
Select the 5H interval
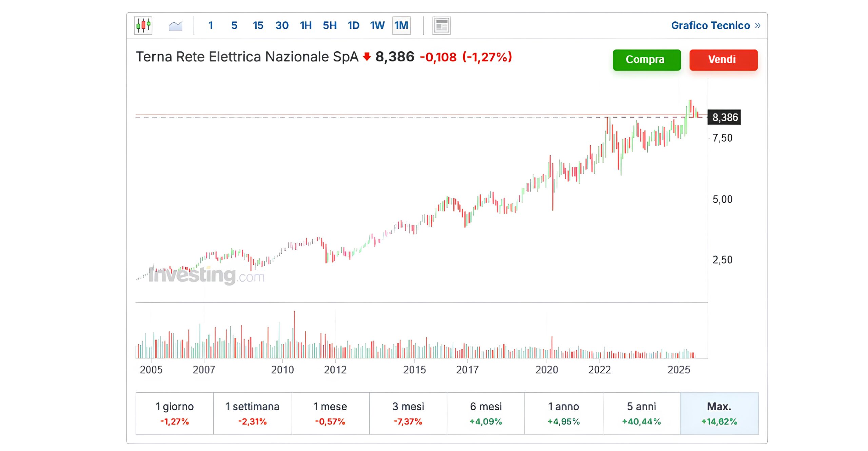[x=330, y=25]
